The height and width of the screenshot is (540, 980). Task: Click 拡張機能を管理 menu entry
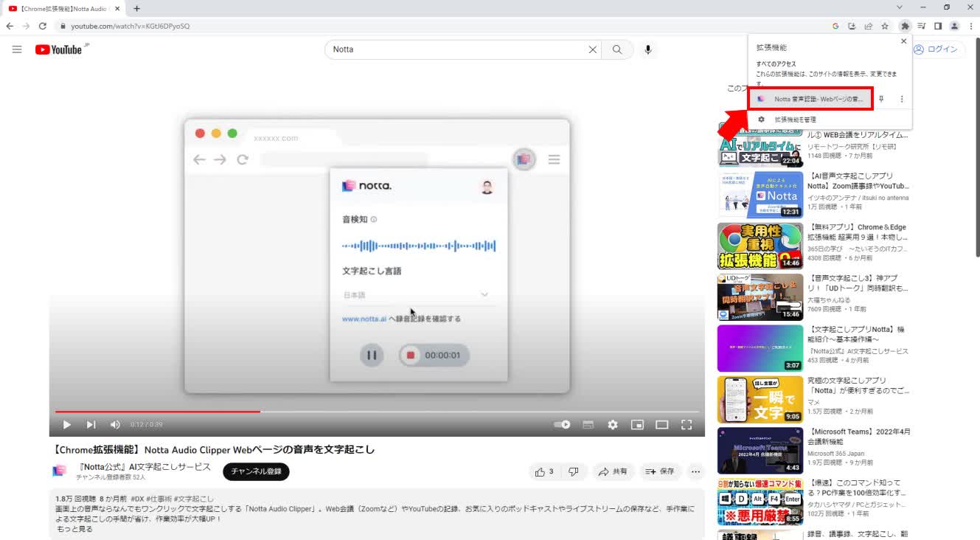795,120
